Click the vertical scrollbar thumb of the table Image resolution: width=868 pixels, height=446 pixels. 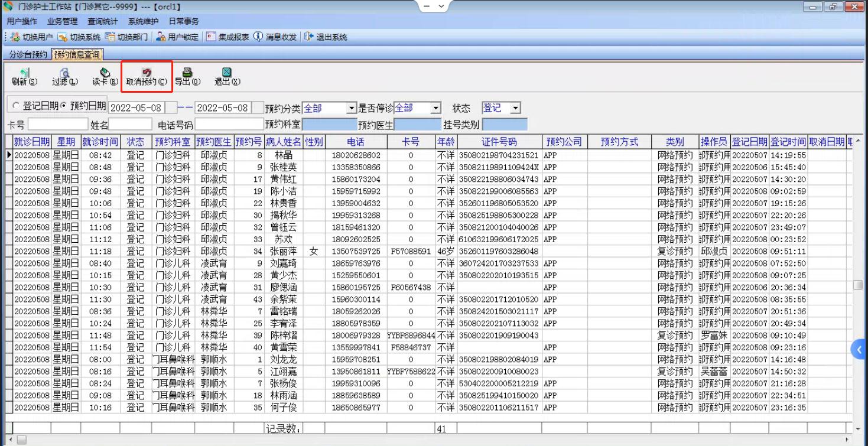858,285
